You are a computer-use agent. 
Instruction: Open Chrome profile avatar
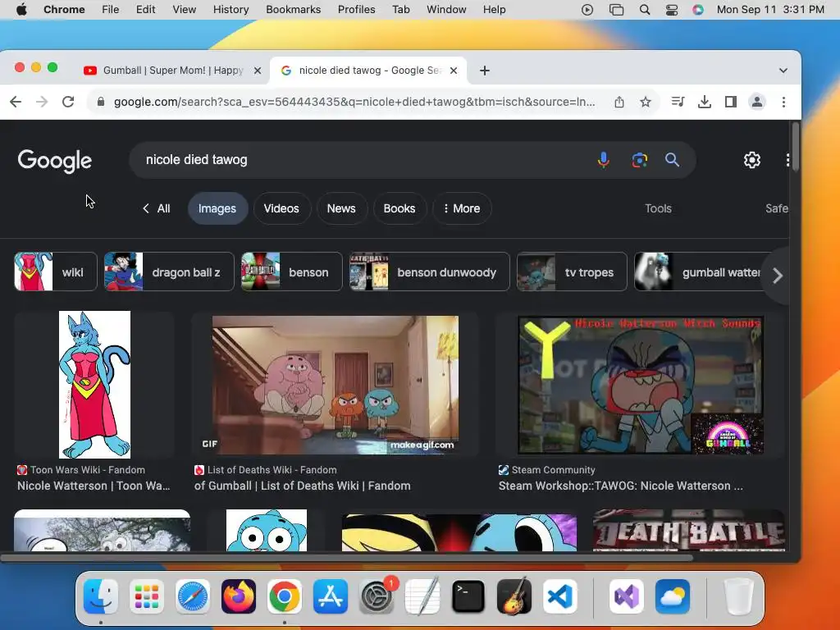tap(757, 102)
